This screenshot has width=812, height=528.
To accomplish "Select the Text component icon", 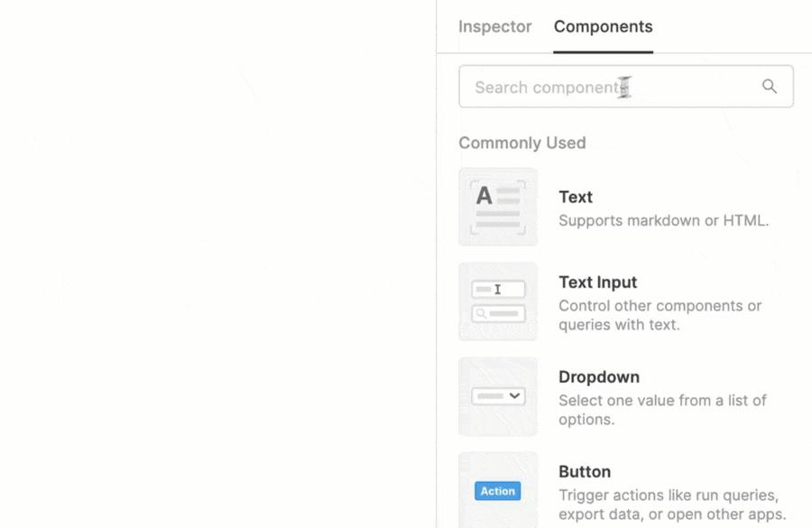I will (x=498, y=207).
